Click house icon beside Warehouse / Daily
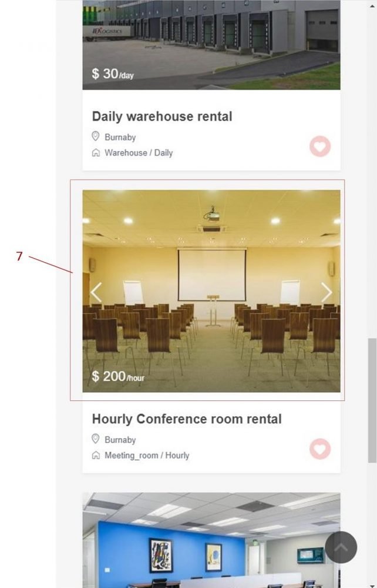This screenshot has height=588, width=377. pyautogui.click(x=96, y=153)
